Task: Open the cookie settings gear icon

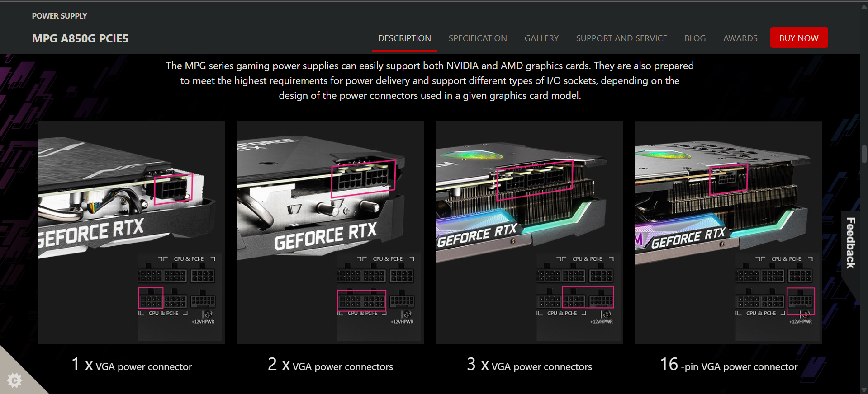Action: coord(14,380)
